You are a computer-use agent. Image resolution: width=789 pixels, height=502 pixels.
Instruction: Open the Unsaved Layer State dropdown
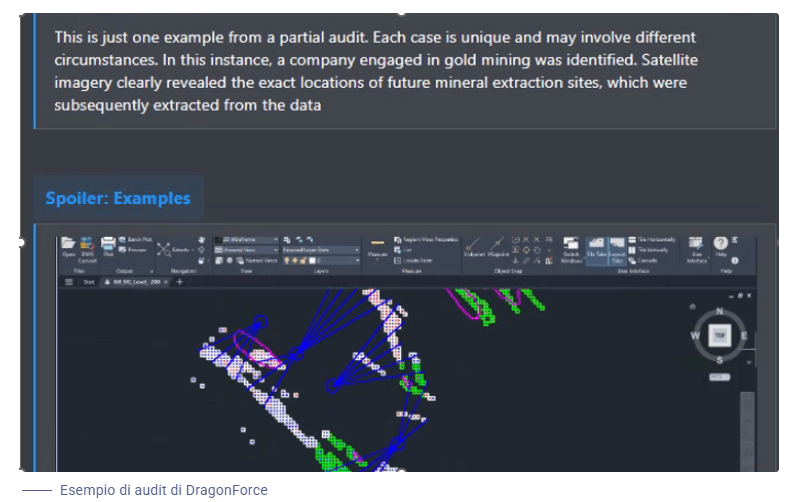click(319, 250)
